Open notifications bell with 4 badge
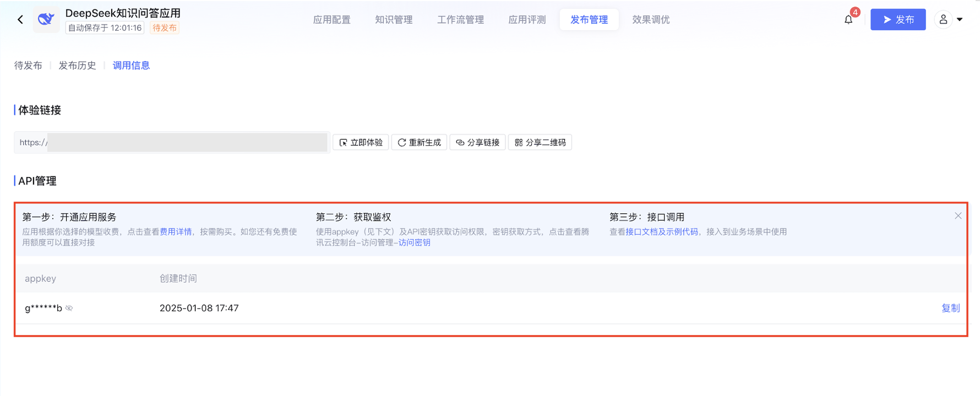 coord(848,20)
